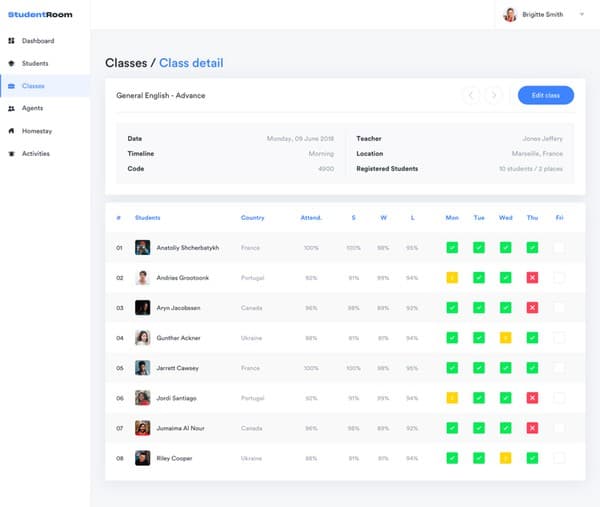600x507 pixels.
Task: Click the Students graduation cap icon
Action: coord(11,64)
